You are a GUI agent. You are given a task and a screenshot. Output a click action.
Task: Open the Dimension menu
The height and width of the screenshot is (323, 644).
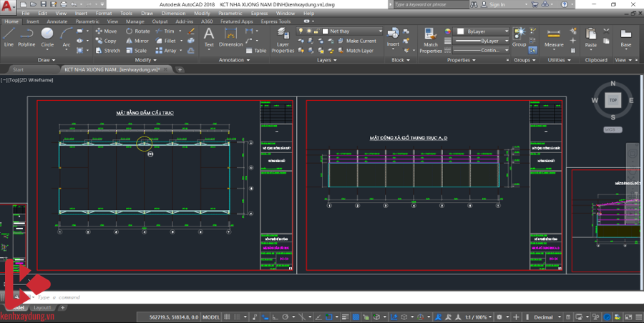coord(172,13)
